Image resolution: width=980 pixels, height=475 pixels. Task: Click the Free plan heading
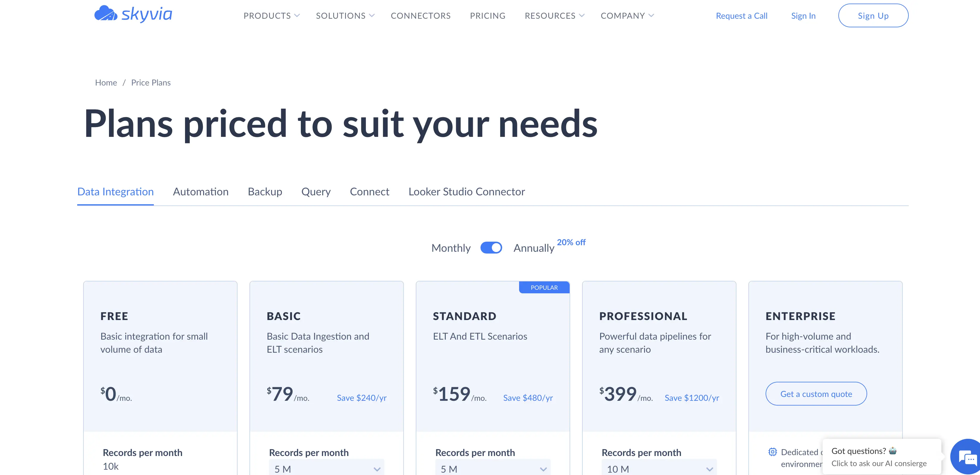(114, 316)
